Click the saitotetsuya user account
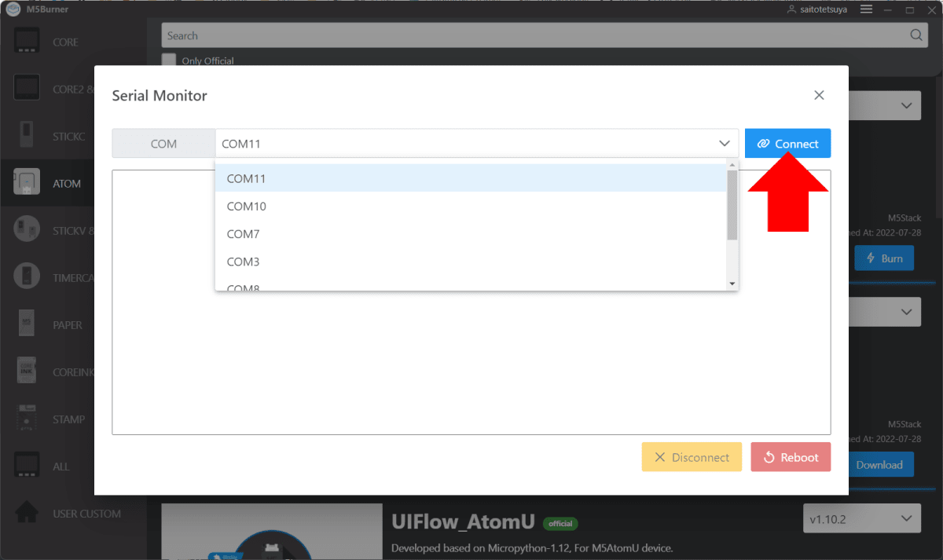 pos(816,9)
